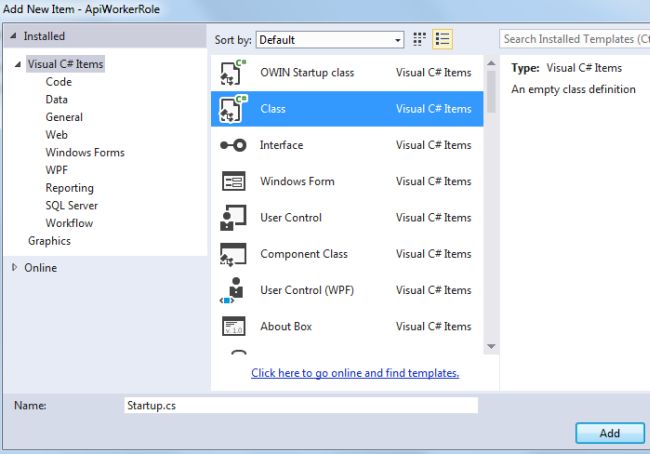Select the Interface template label
This screenshot has height=454, width=650.
click(x=281, y=145)
